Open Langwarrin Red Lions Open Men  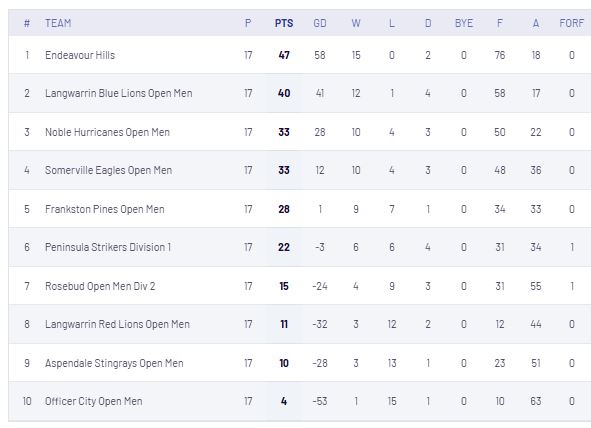117,324
